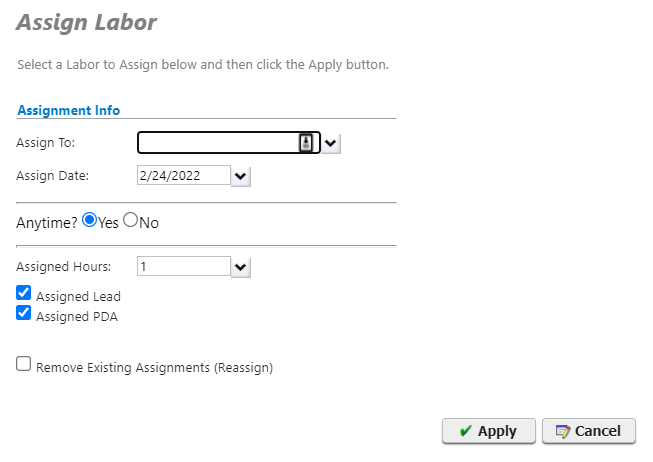
Task: Click the Remove Existing Assignments label text
Action: pyautogui.click(x=154, y=368)
